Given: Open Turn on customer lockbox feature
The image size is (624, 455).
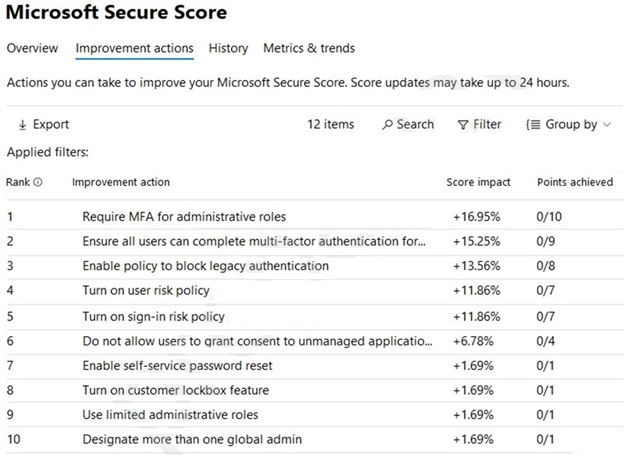Looking at the screenshot, I should coord(175,390).
